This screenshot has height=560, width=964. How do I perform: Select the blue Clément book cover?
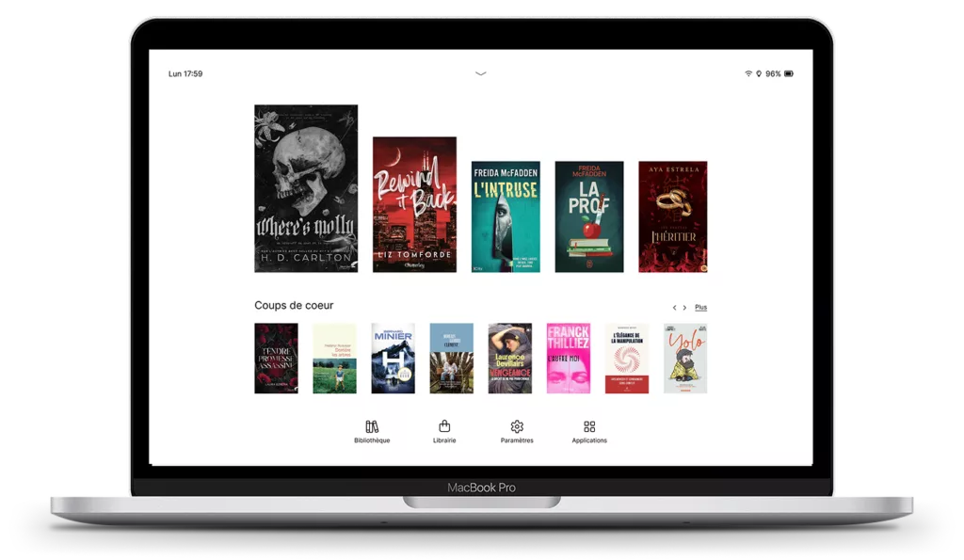[x=452, y=359]
